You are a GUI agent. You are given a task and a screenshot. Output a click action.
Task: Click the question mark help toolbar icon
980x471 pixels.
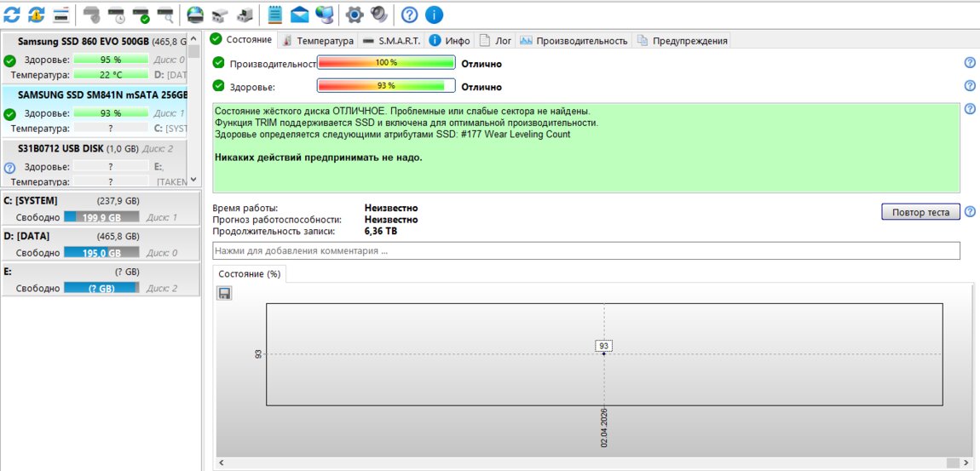click(x=410, y=14)
